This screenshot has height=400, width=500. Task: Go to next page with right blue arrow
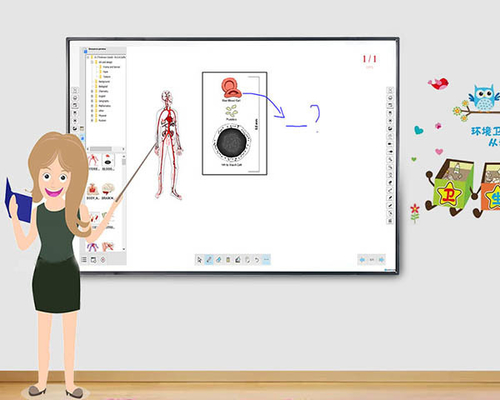[381, 259]
